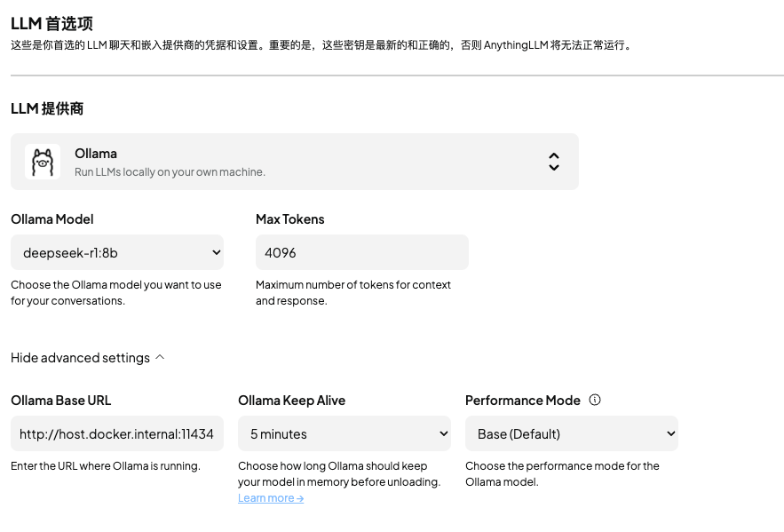Click the Ollama Model field label
This screenshot has width=784, height=532.
[52, 219]
